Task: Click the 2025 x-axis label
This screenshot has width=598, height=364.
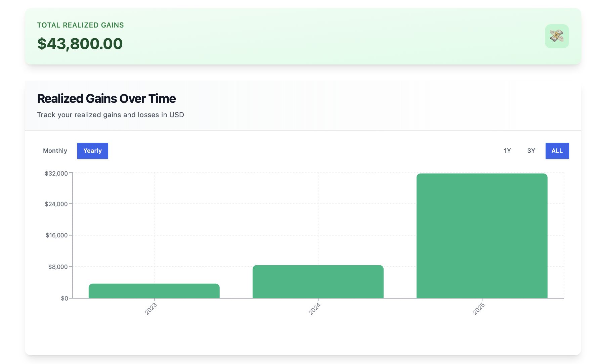Action: pos(479,309)
